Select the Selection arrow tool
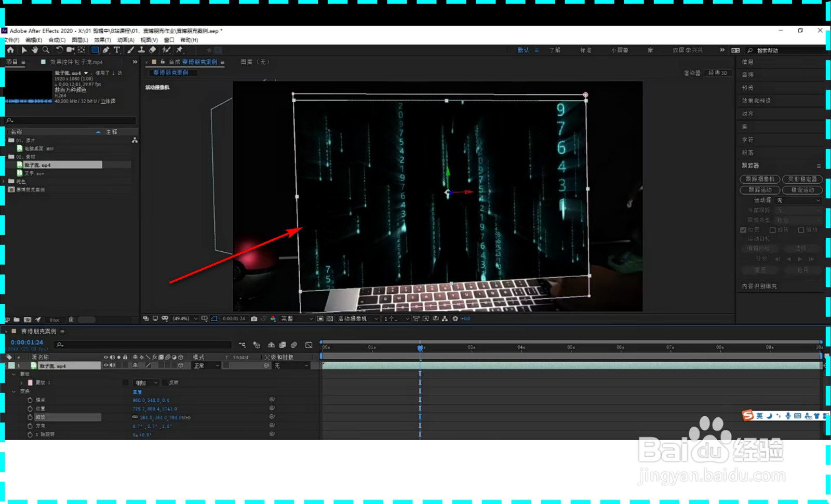Screen dimensions: 831x504 click(24, 50)
